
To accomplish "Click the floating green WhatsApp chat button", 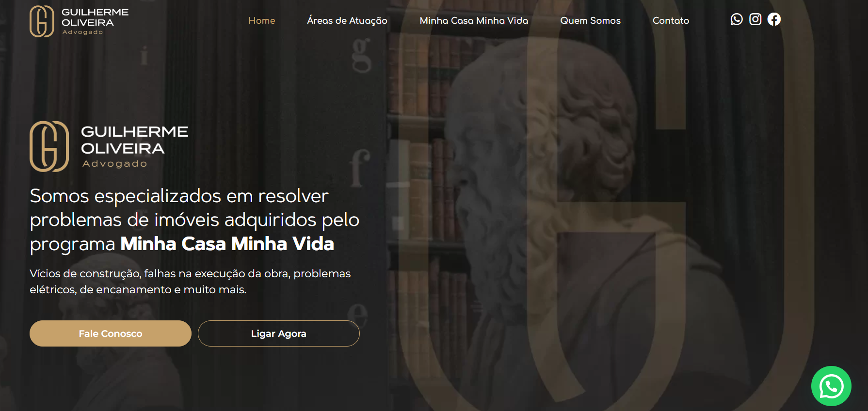I will point(831,386).
